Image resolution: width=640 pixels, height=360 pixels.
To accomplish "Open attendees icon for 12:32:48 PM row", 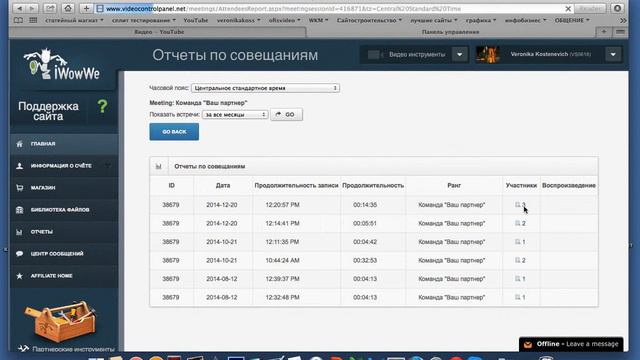I will pos(517,297).
